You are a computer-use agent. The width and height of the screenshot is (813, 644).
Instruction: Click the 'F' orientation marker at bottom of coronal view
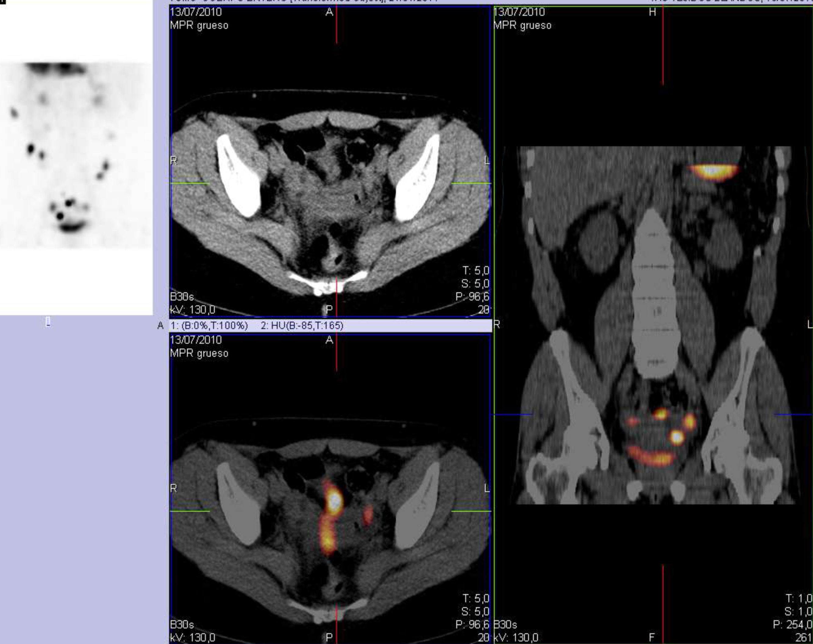pos(653,638)
